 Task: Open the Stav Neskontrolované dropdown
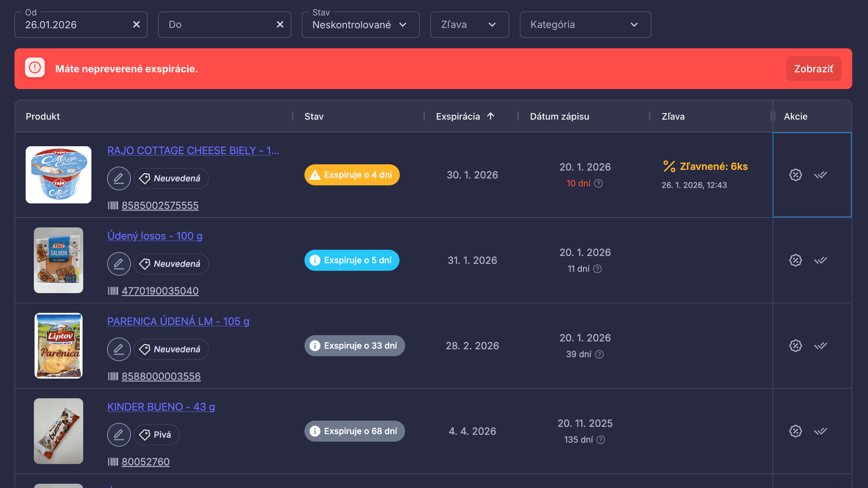(360, 25)
